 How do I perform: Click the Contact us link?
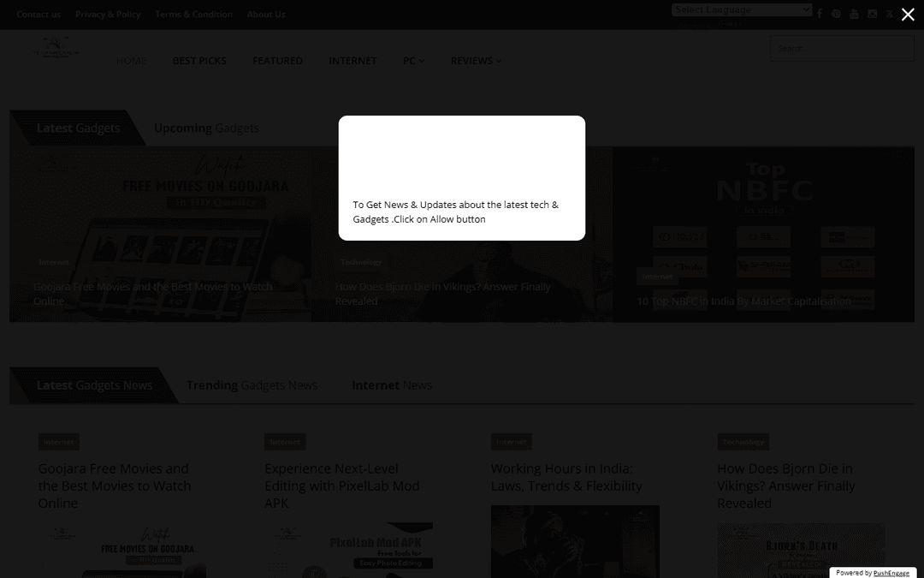coord(38,15)
